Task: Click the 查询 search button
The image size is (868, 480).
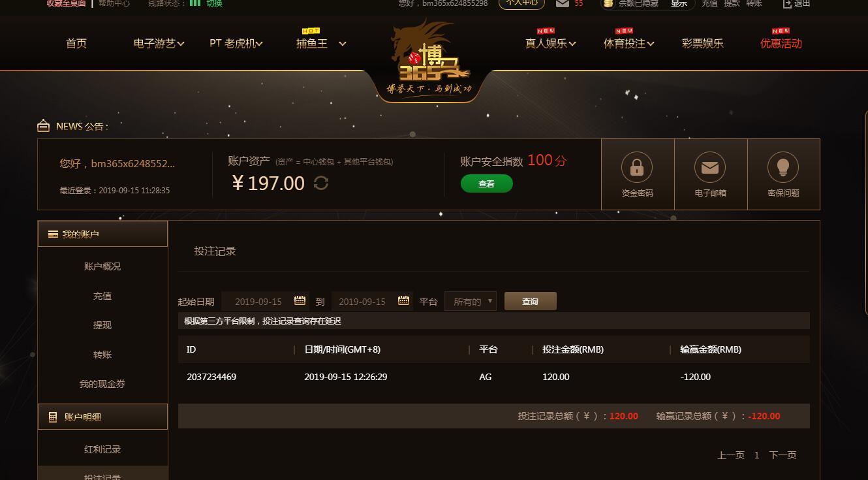Action: (530, 301)
